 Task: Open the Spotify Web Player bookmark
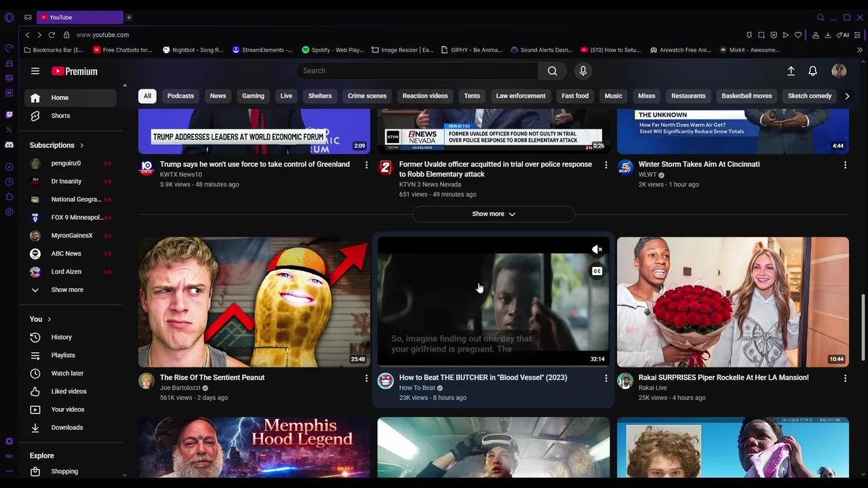point(333,50)
